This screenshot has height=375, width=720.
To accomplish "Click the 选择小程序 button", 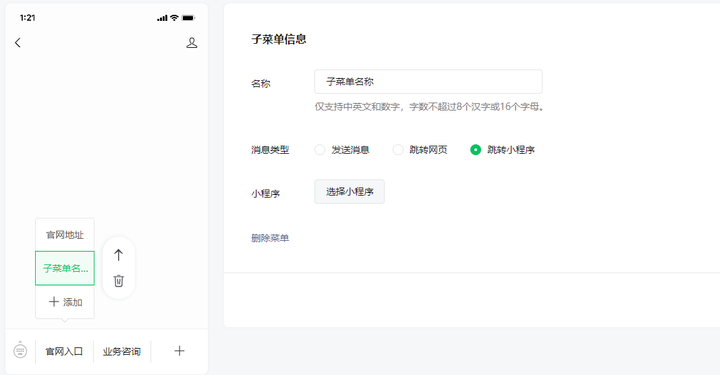I will [x=349, y=191].
